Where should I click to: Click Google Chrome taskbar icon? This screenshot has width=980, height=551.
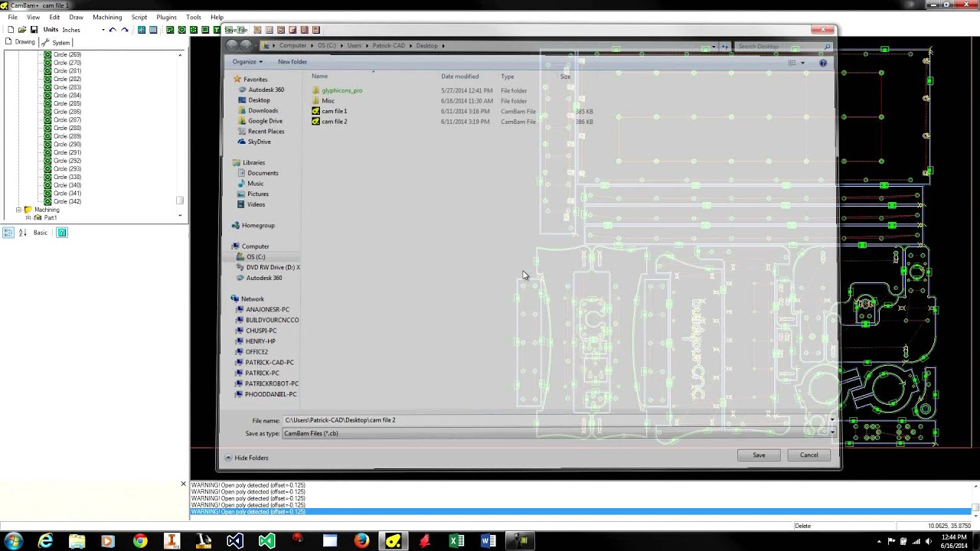click(x=140, y=541)
